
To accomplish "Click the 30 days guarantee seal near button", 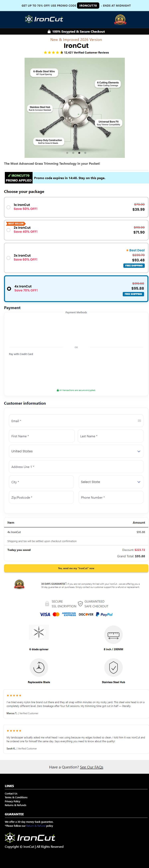I will [19, 584].
